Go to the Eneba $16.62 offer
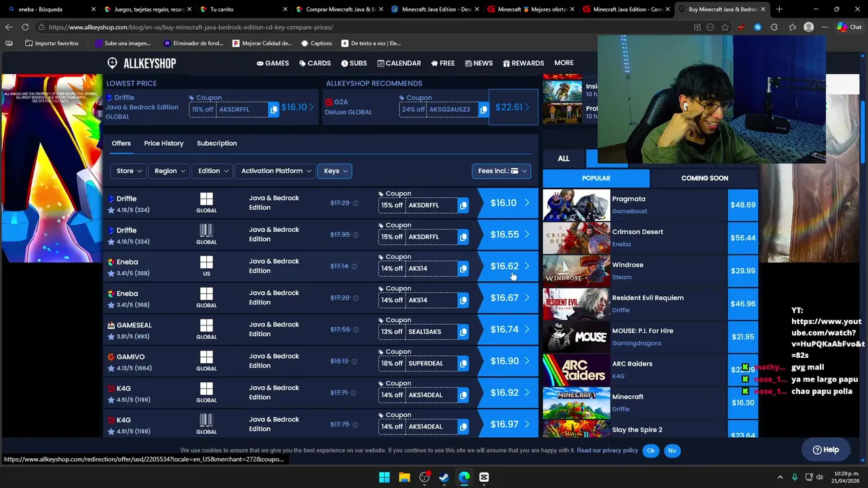 click(x=509, y=266)
